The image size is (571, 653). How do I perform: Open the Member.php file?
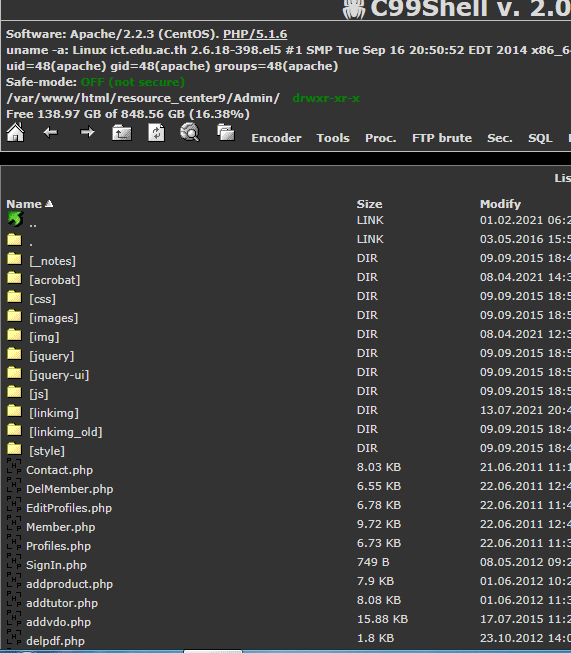point(61,527)
